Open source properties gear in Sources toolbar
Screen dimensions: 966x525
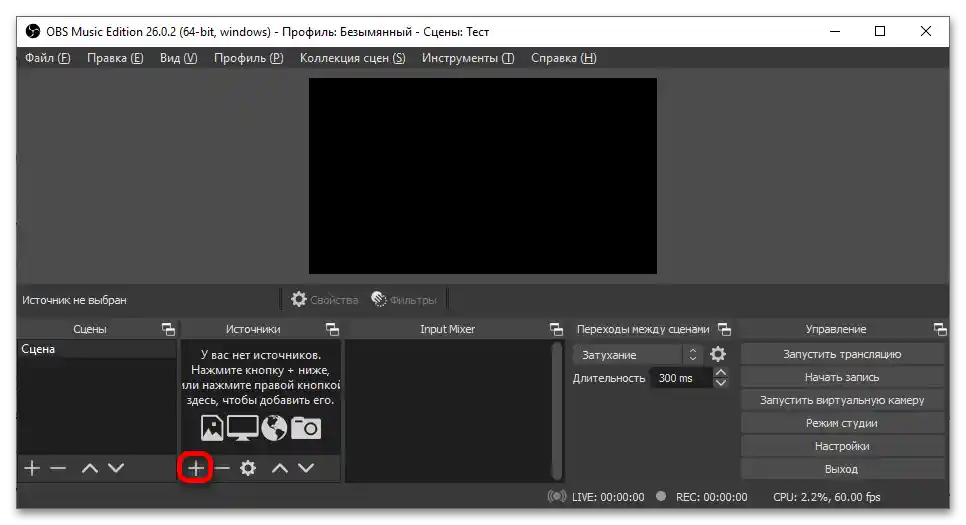tap(248, 468)
